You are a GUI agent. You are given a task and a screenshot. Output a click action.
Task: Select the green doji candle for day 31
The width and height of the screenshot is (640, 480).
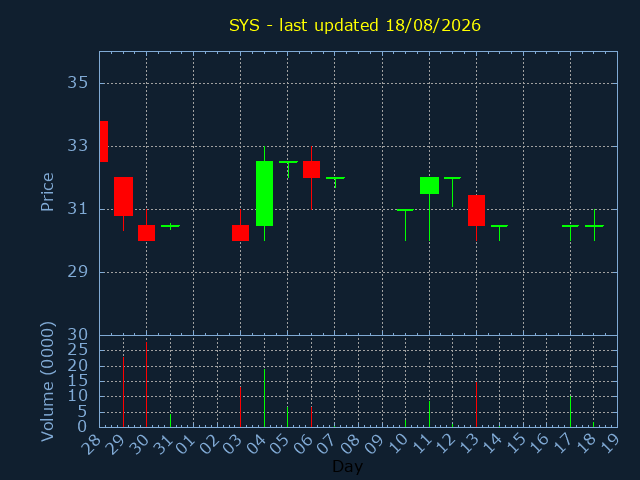click(170, 226)
